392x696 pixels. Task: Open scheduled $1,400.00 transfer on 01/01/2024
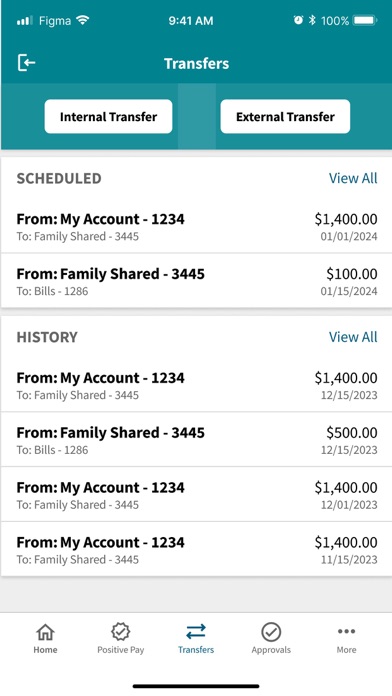click(196, 226)
